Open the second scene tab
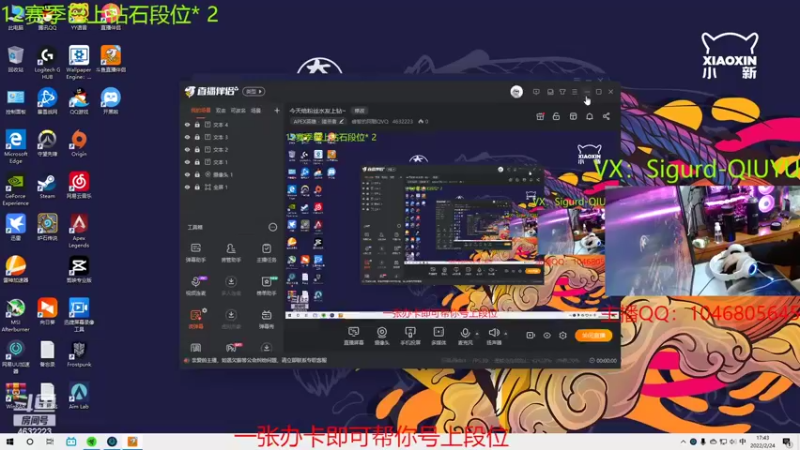This screenshot has height=450, width=800. pos(220,110)
